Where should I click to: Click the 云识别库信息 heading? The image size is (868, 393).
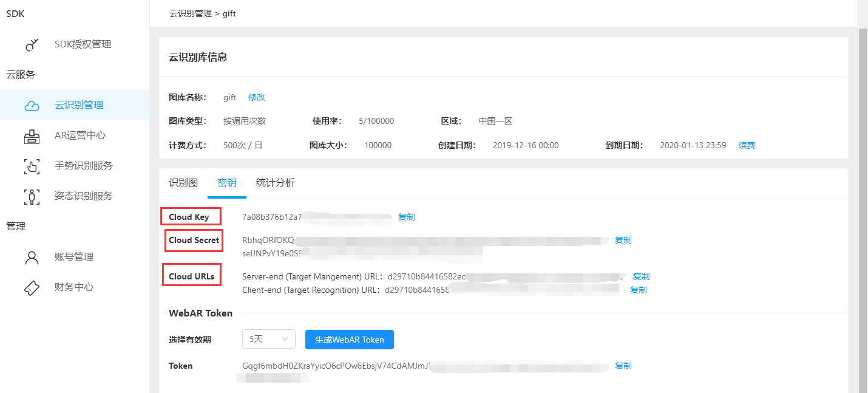point(198,57)
